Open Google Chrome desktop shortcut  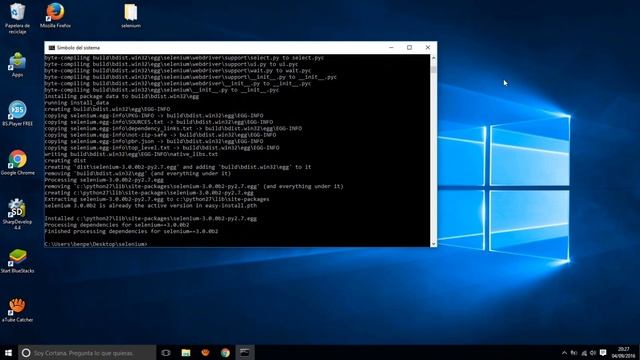pyautogui.click(x=17, y=162)
